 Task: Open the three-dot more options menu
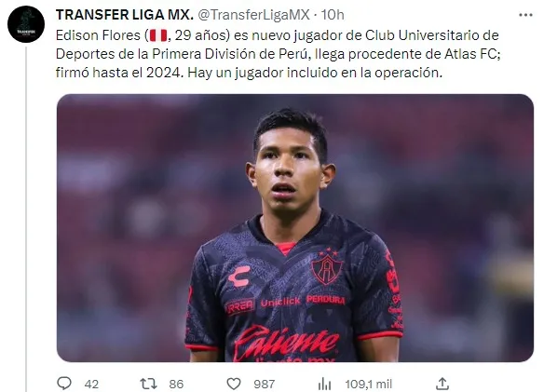pos(525,15)
